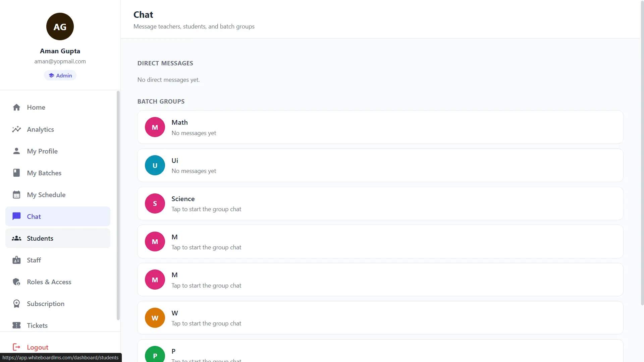Click the Aman Gupta name
The image size is (644, 362).
(x=60, y=51)
